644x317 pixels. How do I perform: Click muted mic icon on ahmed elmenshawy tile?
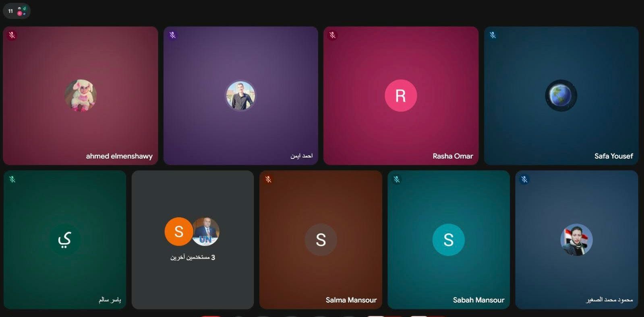(x=12, y=35)
